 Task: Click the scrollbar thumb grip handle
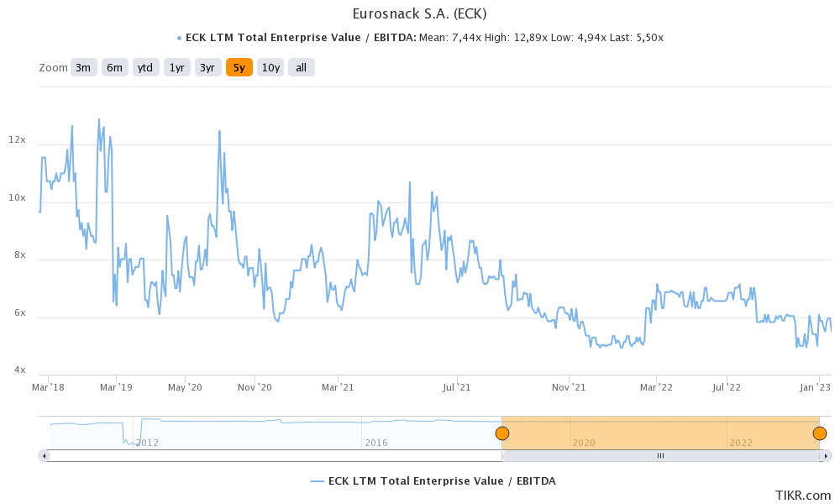[x=660, y=456]
